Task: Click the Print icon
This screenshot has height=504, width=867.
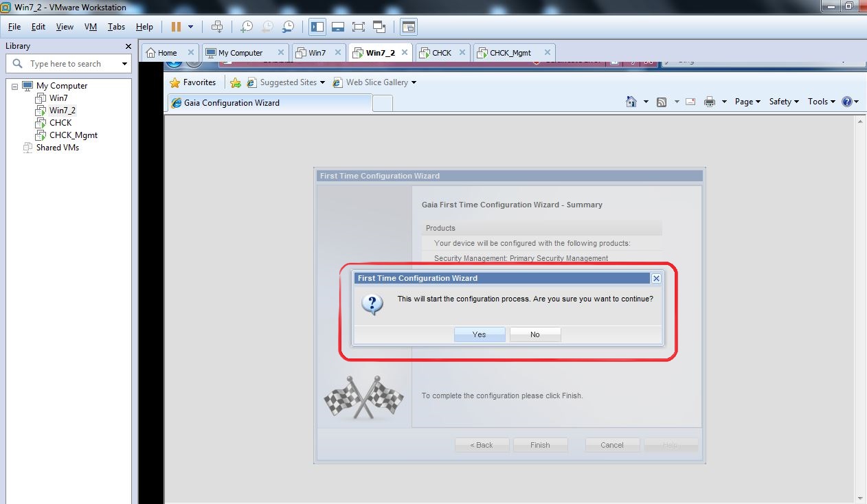Action: (x=710, y=102)
